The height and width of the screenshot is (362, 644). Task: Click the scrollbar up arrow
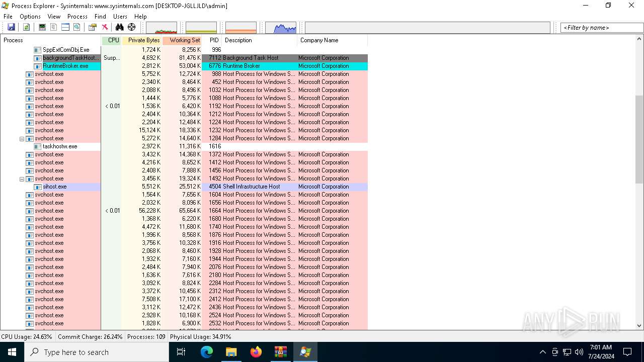pyautogui.click(x=639, y=39)
